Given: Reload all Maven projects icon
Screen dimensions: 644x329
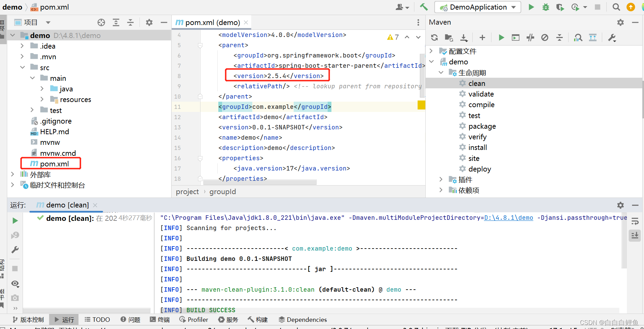Looking at the screenshot, I should pyautogui.click(x=434, y=38).
